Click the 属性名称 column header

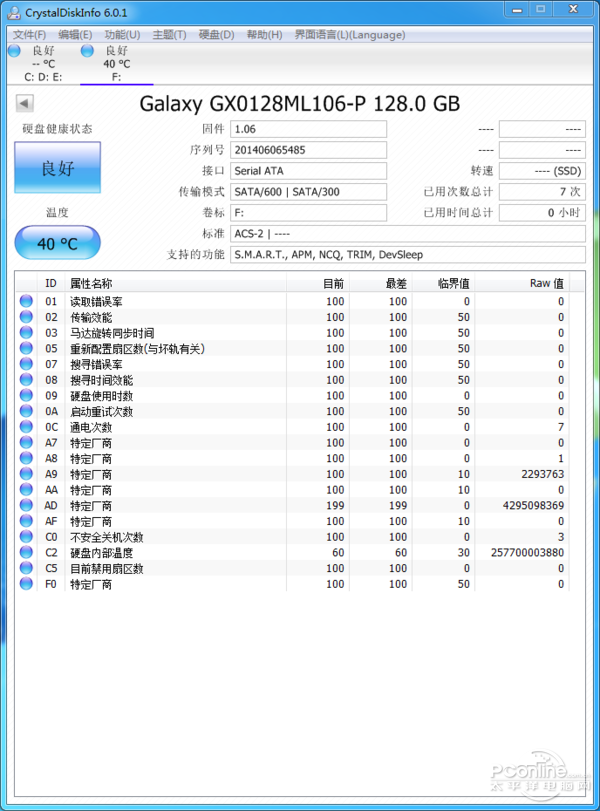coord(175,283)
